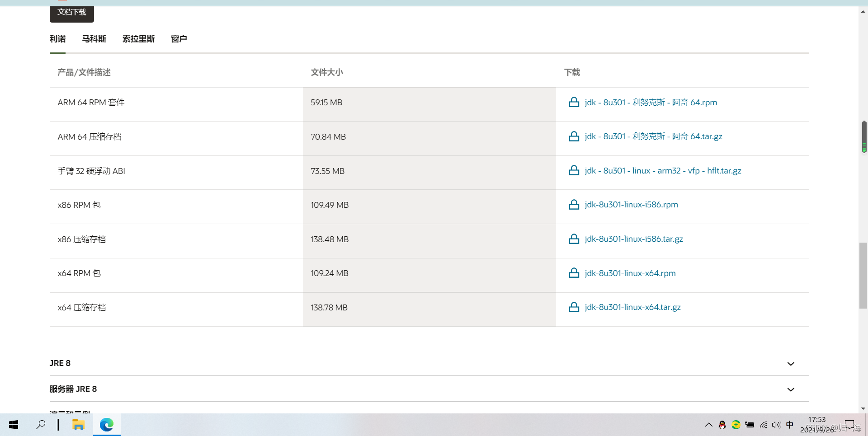The image size is (868, 436).
Task: Download jdk-8u301-linux-i586.rpm link
Action: pyautogui.click(x=631, y=205)
